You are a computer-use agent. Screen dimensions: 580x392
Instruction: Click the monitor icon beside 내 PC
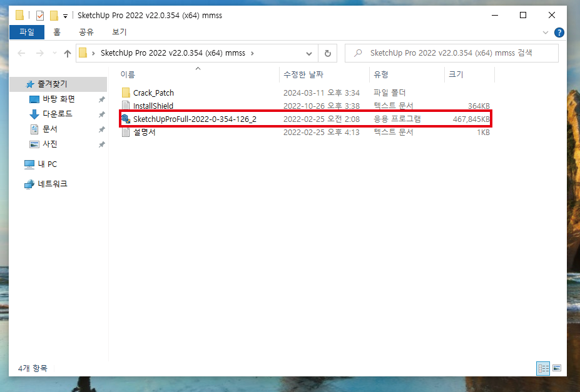tap(29, 164)
